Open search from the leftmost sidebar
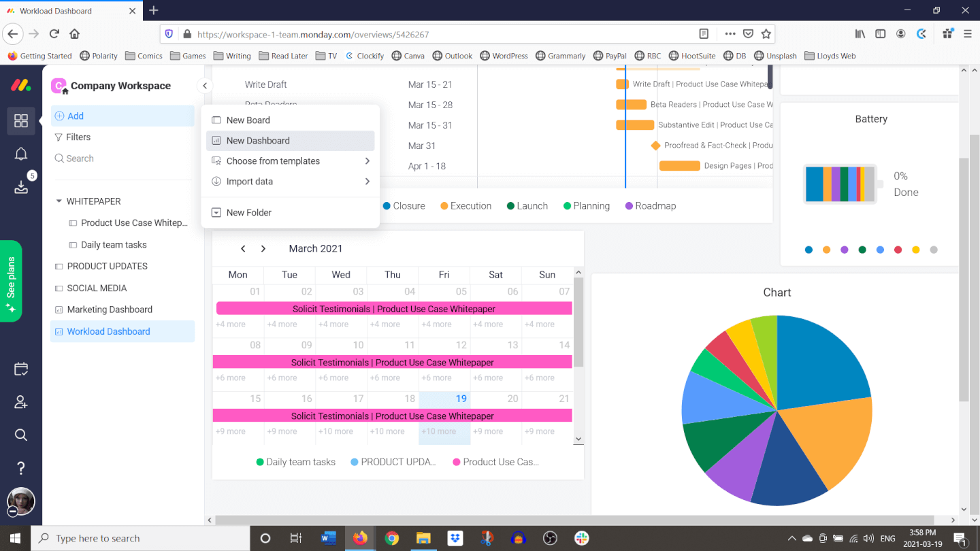980x551 pixels. [x=21, y=435]
